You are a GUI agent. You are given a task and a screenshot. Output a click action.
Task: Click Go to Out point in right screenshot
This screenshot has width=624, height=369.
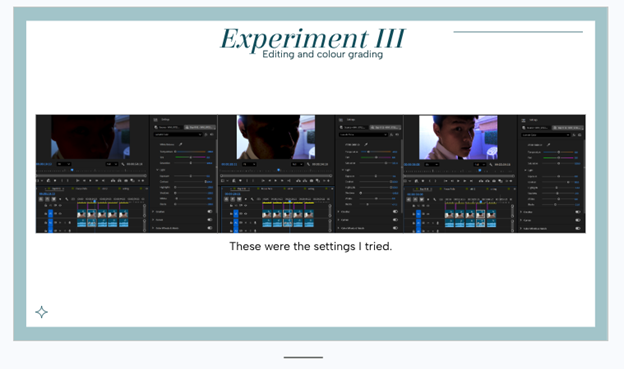(x=472, y=181)
